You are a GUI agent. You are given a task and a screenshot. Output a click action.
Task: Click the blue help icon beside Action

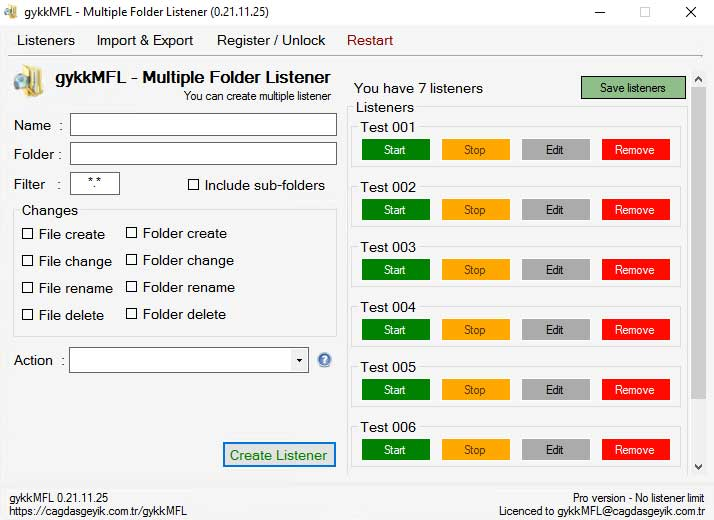[324, 360]
